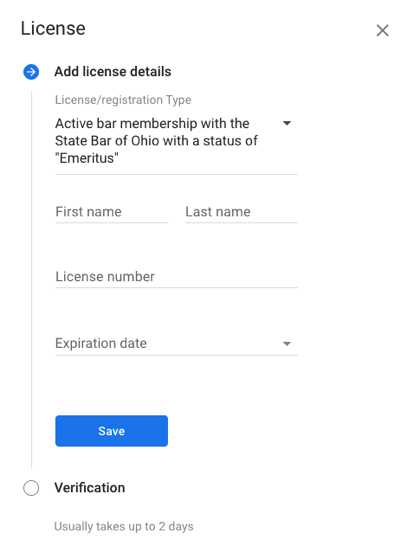Click the Active bar membership selected value
412x552 pixels.
156,141
